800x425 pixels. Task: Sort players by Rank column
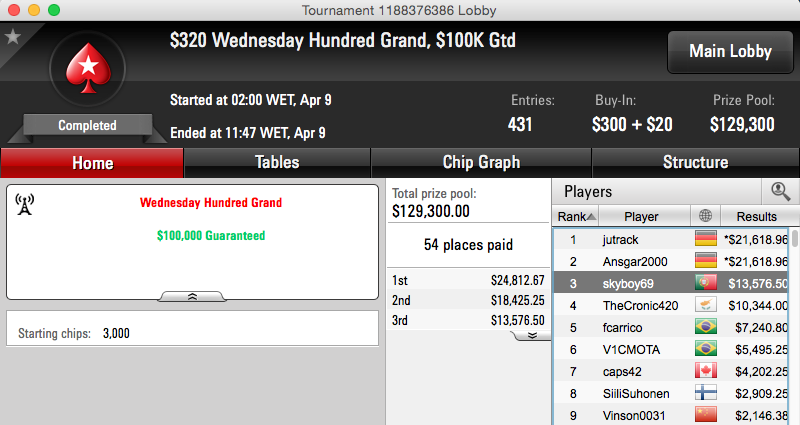pos(576,216)
